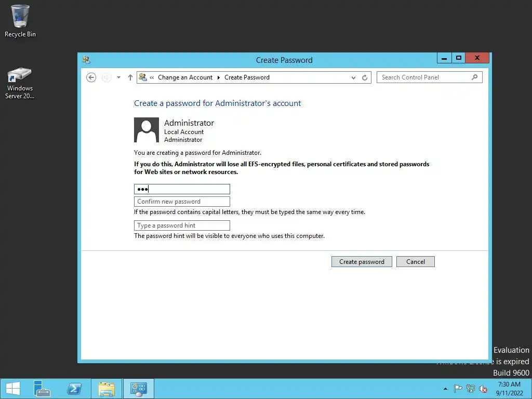Focus the Type a password hint field

pyautogui.click(x=182, y=225)
